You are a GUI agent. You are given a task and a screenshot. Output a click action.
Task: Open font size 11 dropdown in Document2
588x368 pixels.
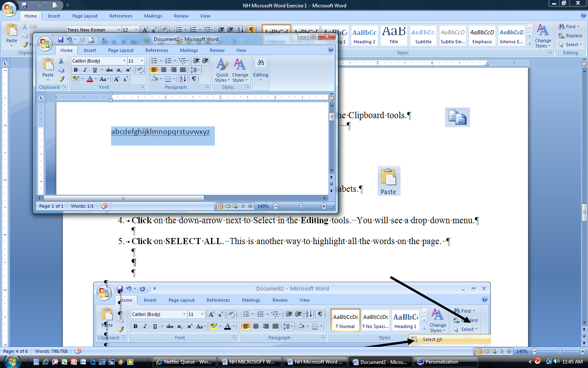point(142,61)
